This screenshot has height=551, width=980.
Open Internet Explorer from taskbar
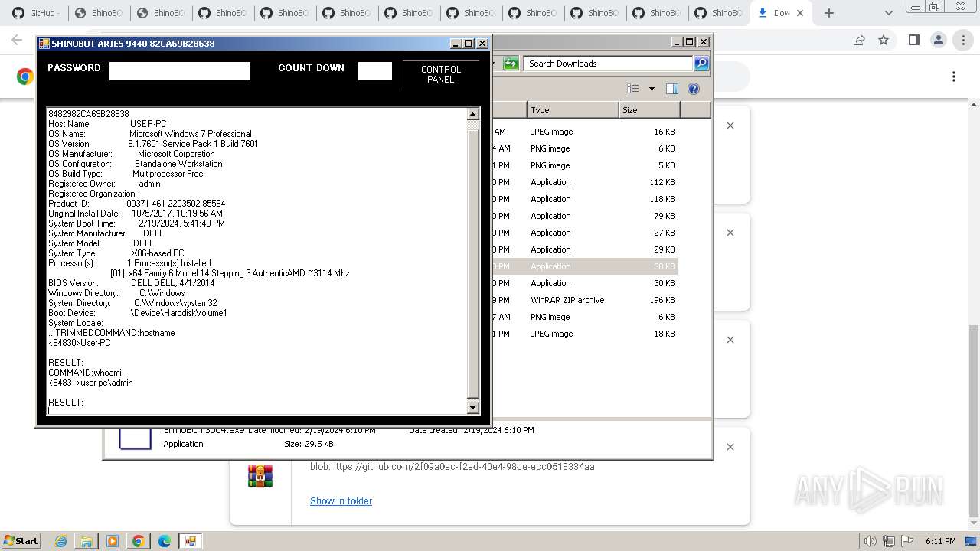(60, 541)
